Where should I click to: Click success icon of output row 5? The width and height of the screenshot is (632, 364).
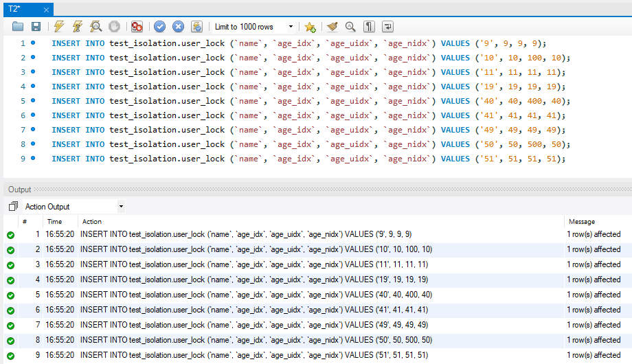coord(11,295)
